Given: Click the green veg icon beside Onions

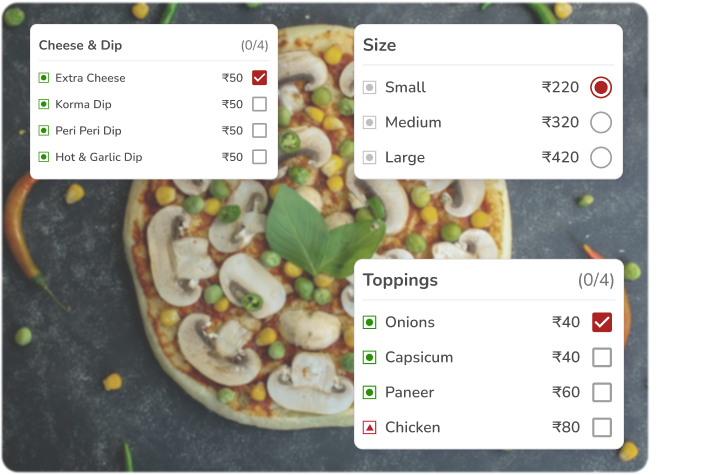Looking at the screenshot, I should point(369,322).
